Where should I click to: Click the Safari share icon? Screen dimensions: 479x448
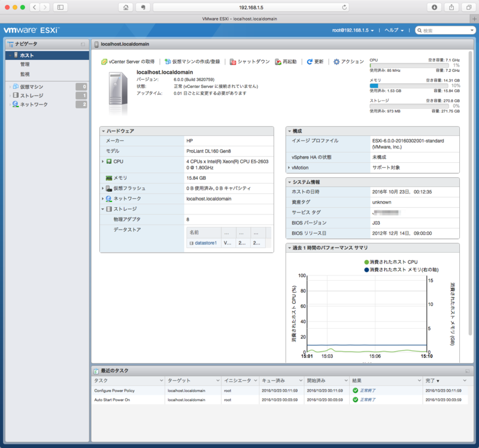tap(451, 7)
